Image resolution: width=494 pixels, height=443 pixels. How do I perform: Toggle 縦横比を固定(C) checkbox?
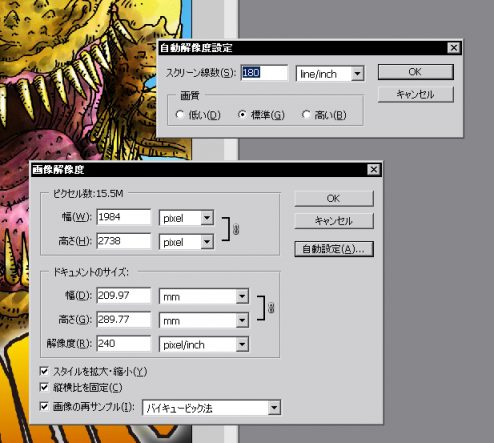point(44,387)
